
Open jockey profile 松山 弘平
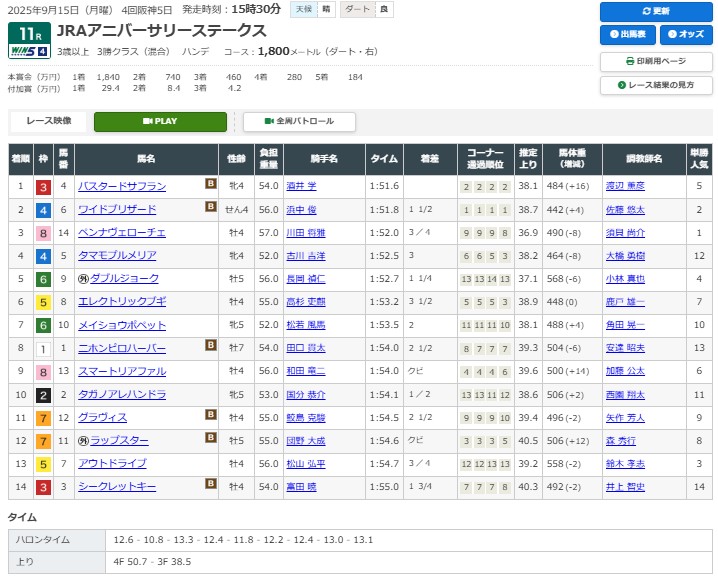(x=304, y=463)
